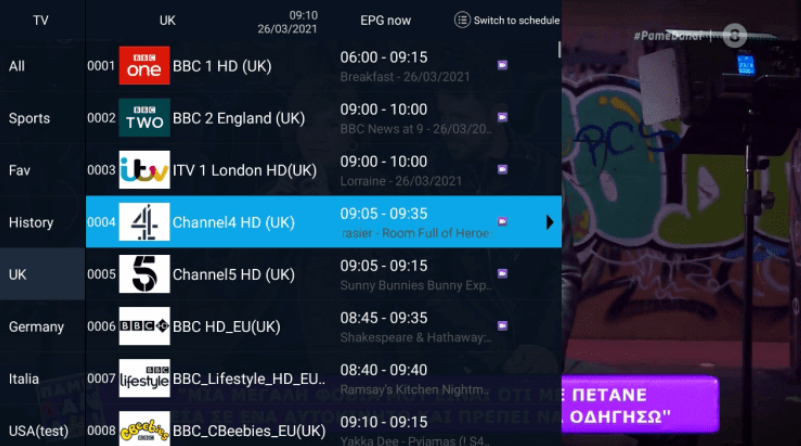This screenshot has height=446, width=801.
Task: Select the Fav channel group
Action: coord(19,170)
